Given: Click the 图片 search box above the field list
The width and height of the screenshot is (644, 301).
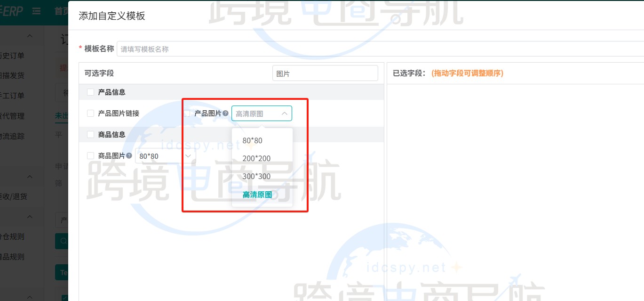Looking at the screenshot, I should 325,73.
